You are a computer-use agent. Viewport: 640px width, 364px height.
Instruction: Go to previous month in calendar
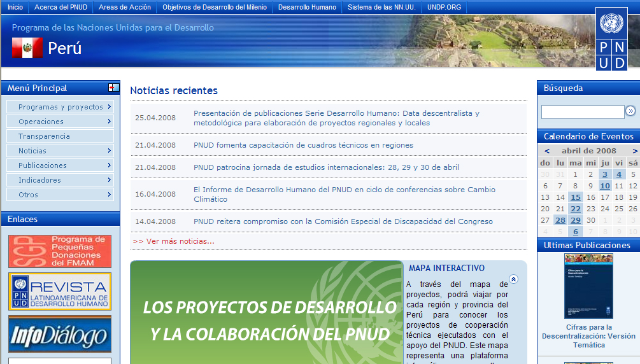point(546,151)
